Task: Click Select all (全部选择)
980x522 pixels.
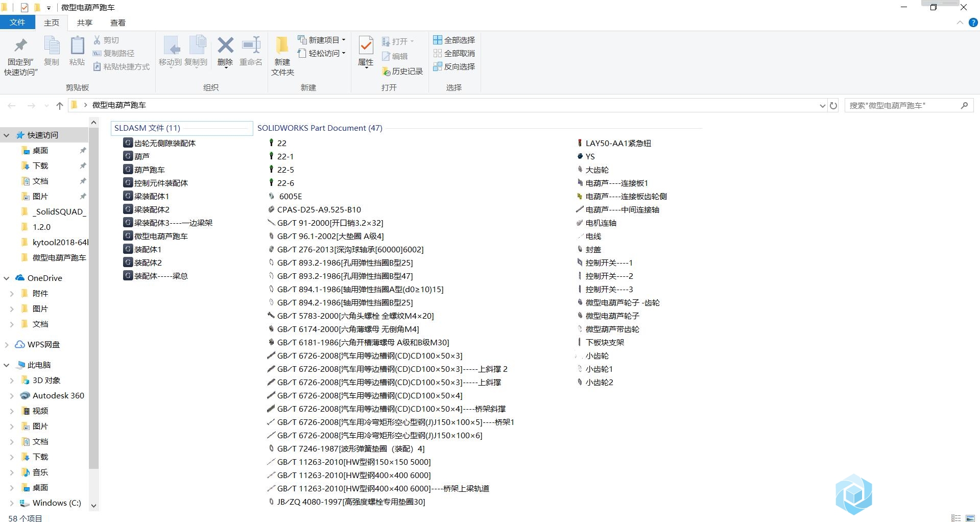Action: pyautogui.click(x=454, y=40)
